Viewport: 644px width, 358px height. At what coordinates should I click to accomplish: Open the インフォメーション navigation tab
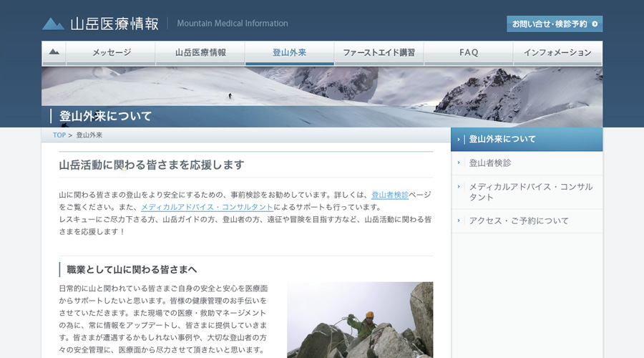click(557, 52)
